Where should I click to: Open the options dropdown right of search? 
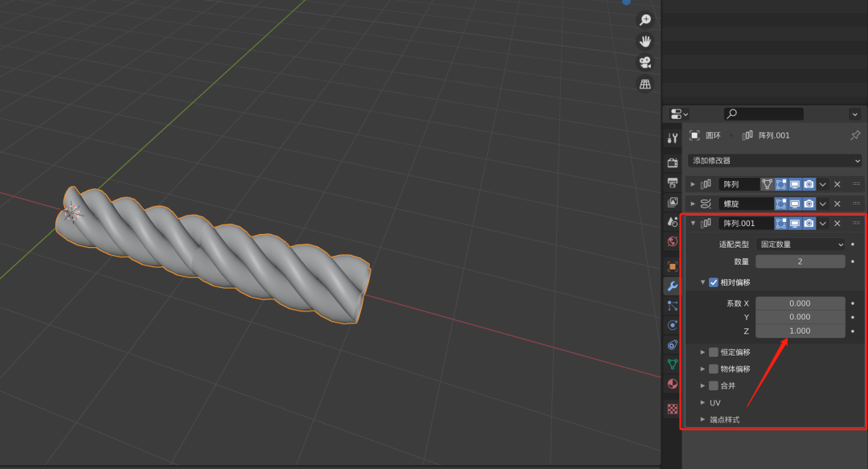[854, 114]
